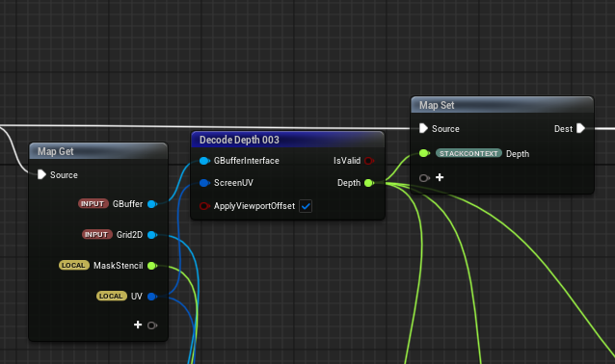Viewport: 615px width, 364px height.
Task: Uncheck the ApplyViewportOffset checkbox
Action: click(306, 206)
